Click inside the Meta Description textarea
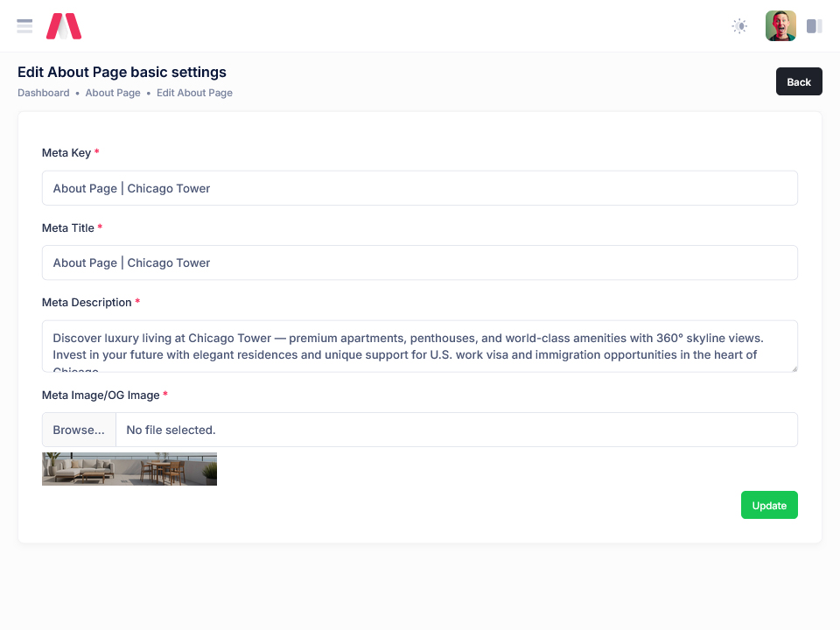This screenshot has width=840, height=630. 420,346
